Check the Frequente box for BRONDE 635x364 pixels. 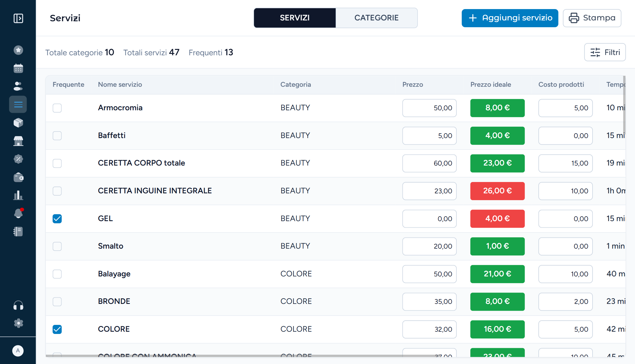(x=57, y=301)
